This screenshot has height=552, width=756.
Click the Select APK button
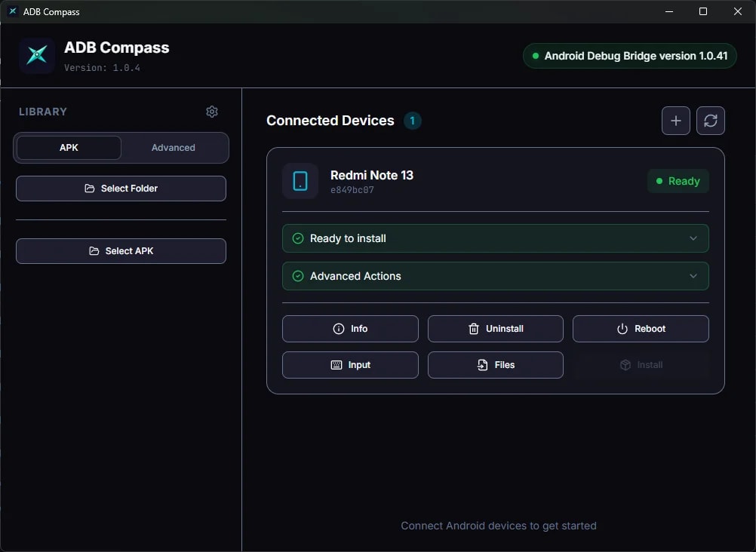click(x=121, y=250)
